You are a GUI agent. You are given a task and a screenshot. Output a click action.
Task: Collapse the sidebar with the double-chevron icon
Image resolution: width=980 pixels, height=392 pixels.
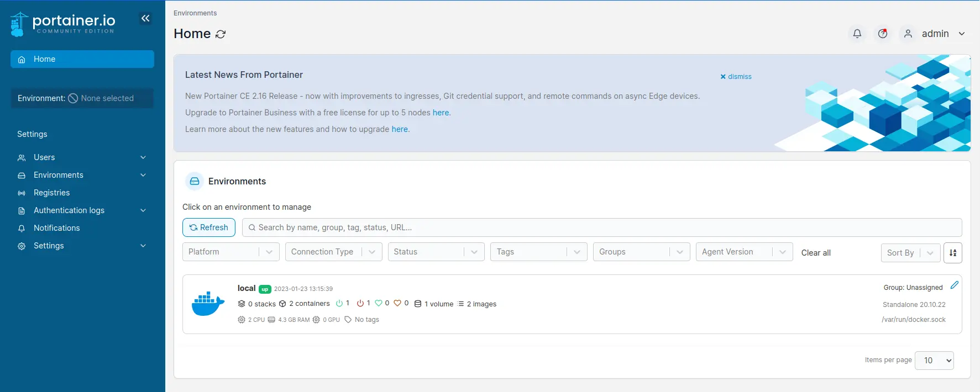[145, 18]
